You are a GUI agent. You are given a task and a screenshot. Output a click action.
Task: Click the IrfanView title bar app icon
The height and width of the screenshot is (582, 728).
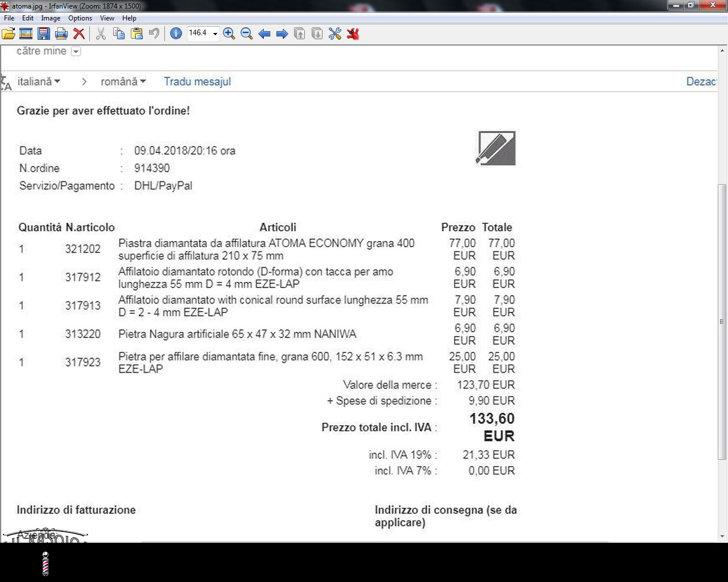tap(5, 6)
